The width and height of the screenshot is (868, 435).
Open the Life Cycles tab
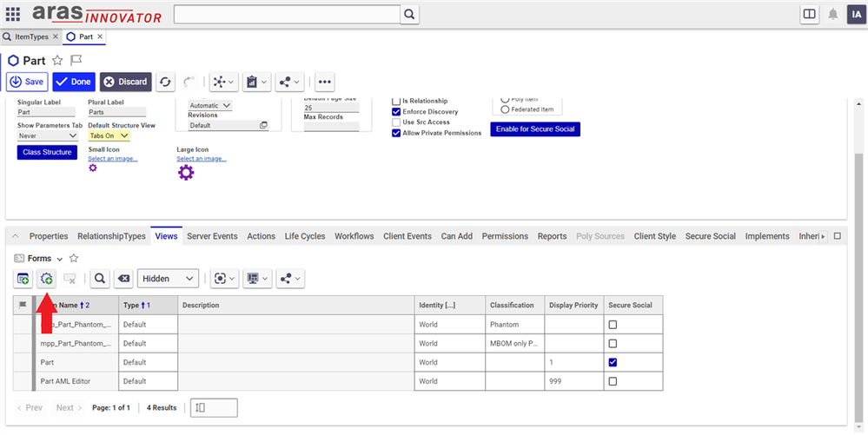(304, 236)
